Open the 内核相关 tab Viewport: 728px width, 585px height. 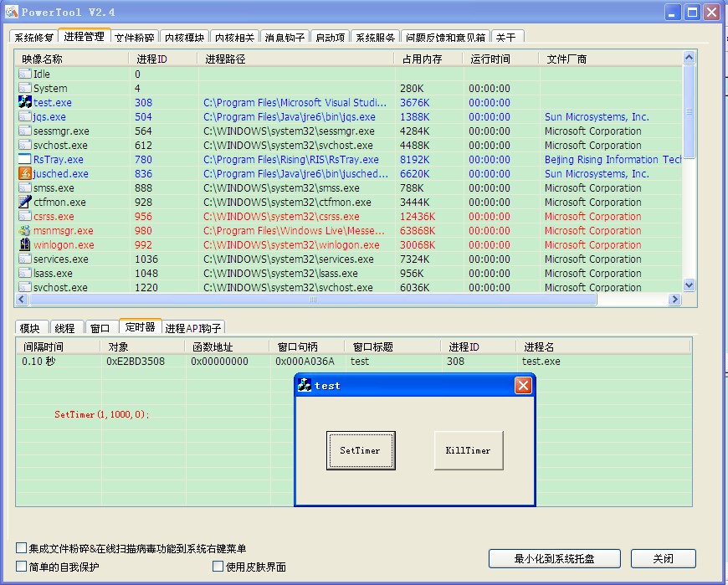point(234,37)
